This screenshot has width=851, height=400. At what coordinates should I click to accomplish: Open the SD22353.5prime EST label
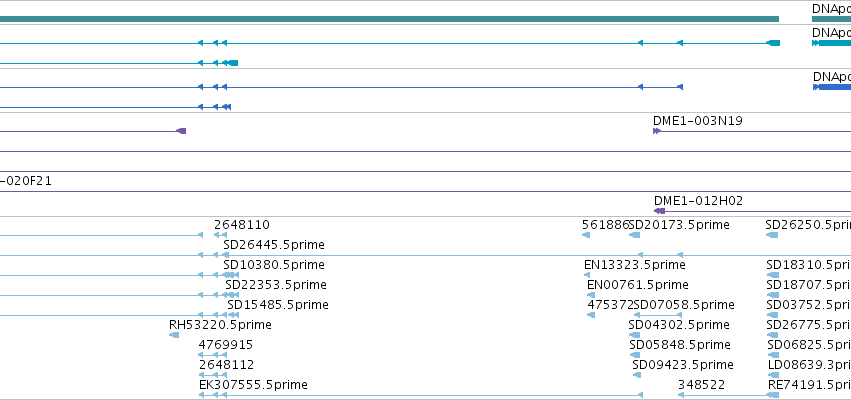point(276,285)
